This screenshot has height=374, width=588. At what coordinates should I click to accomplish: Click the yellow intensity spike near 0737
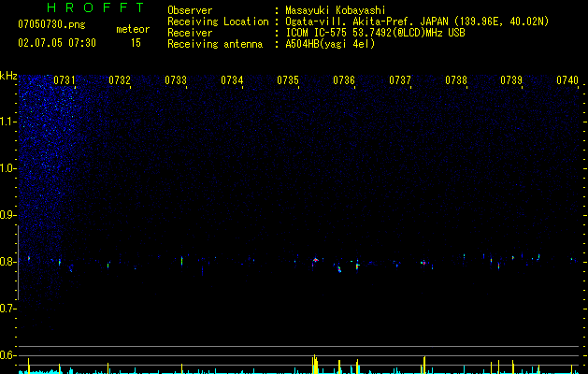click(x=424, y=365)
